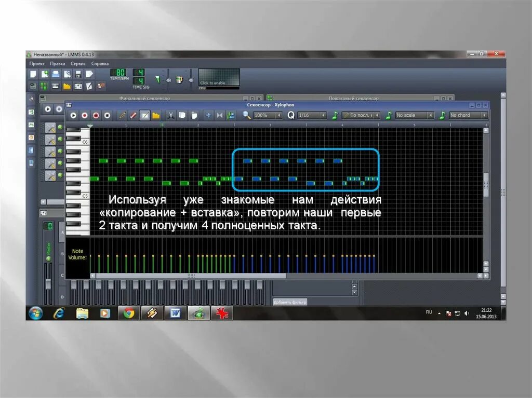532x398 pixels.
Task: Open Google Chrome from the taskbar
Action: point(129,313)
